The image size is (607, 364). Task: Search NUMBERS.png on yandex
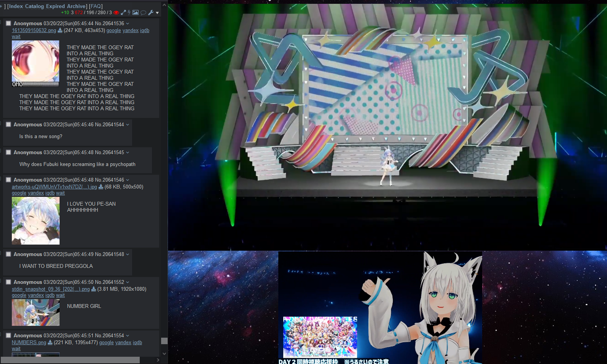[x=123, y=343]
